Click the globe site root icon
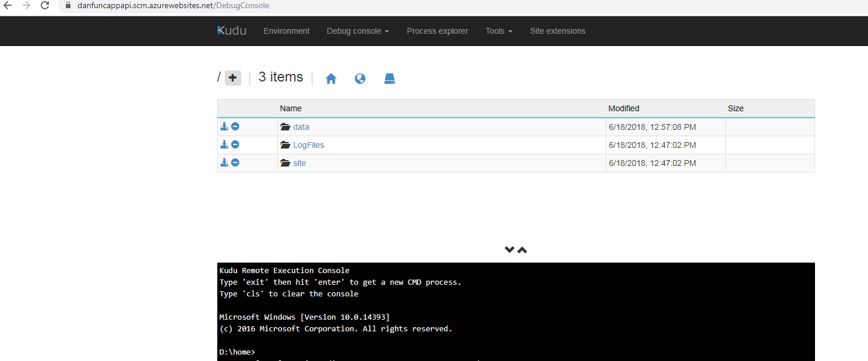 (x=360, y=79)
